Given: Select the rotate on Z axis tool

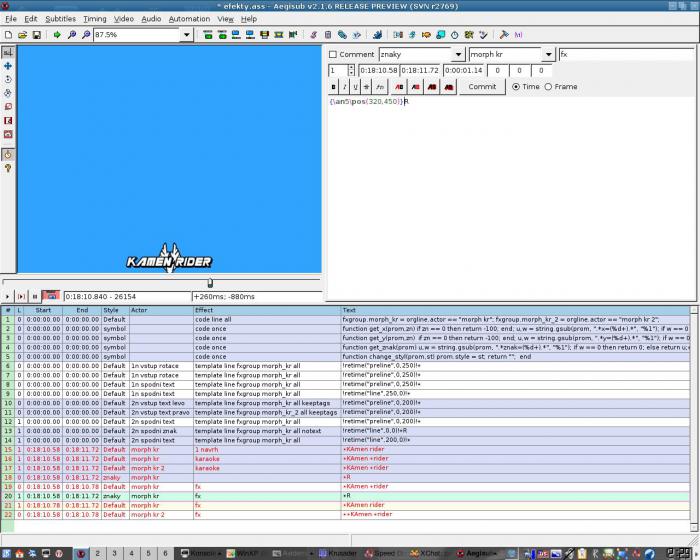Looking at the screenshot, I should point(8,79).
